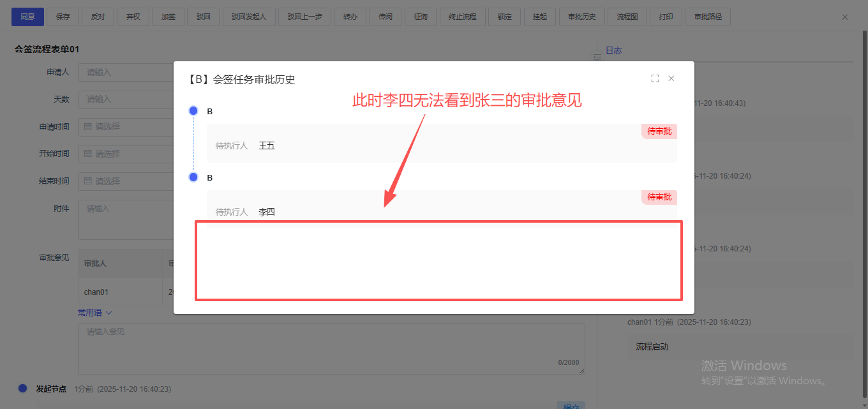The image size is (868, 409).
Task: Click the 打印 print button
Action: point(665,17)
